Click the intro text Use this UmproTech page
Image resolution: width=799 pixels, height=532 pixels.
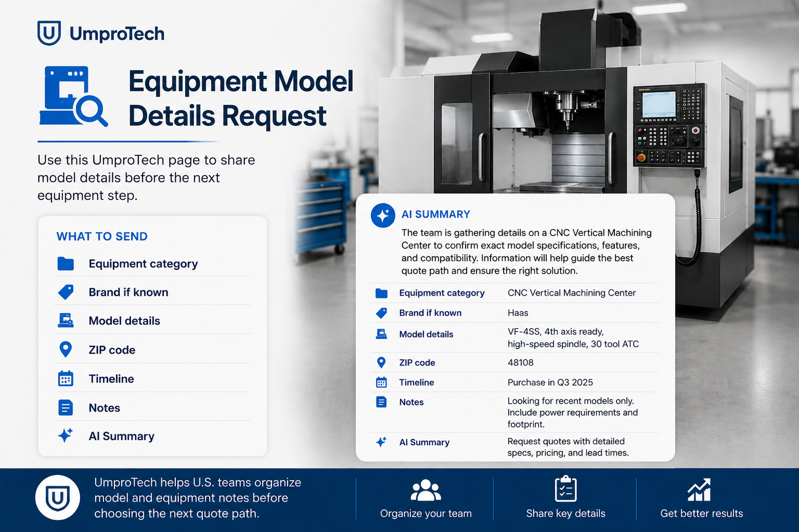point(146,177)
